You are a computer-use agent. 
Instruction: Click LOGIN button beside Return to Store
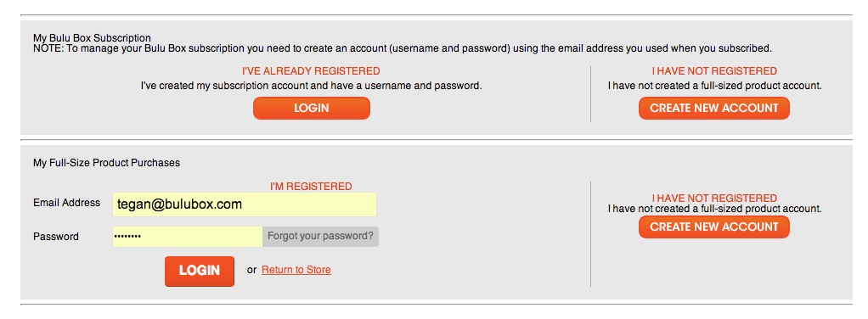(200, 271)
